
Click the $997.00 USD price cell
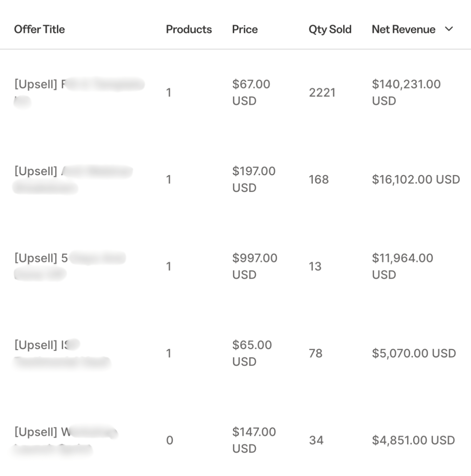[x=254, y=266]
